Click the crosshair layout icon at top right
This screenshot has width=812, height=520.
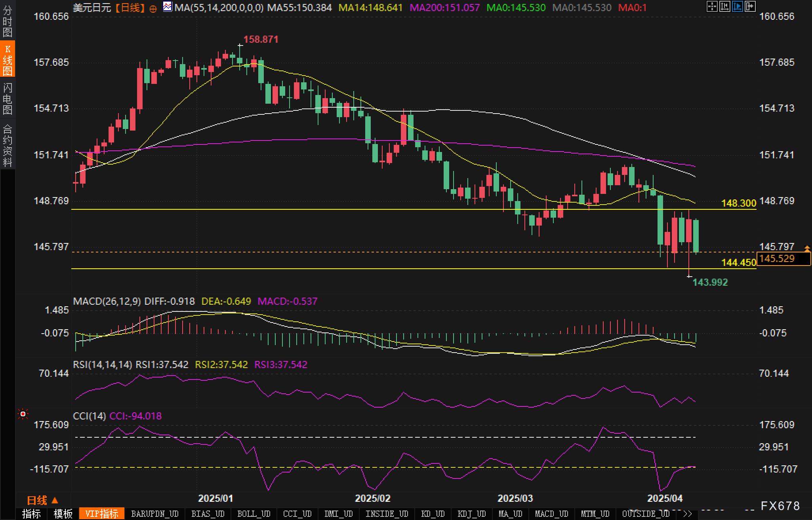pos(712,6)
